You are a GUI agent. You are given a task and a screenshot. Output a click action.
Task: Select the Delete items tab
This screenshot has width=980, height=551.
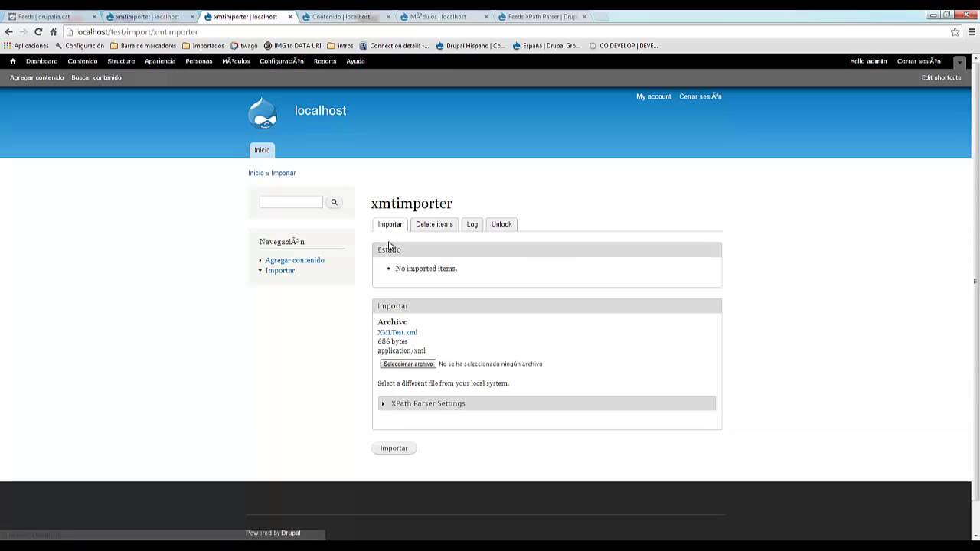click(x=434, y=224)
